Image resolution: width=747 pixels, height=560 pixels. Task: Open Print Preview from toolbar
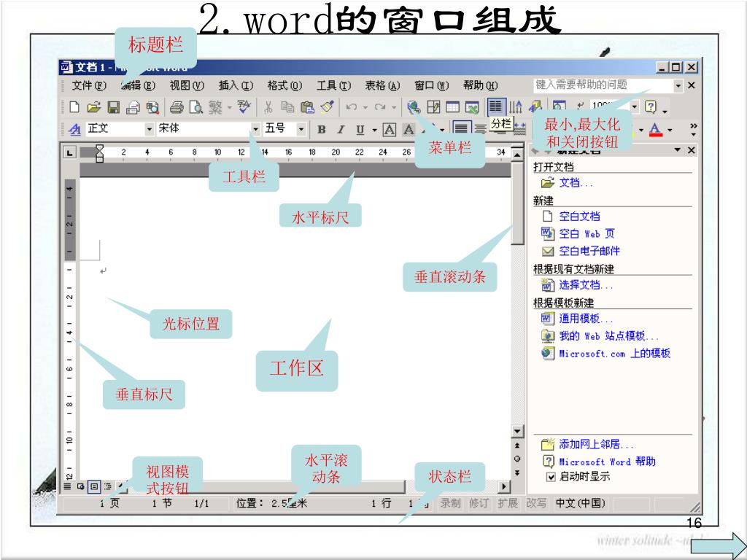(196, 107)
